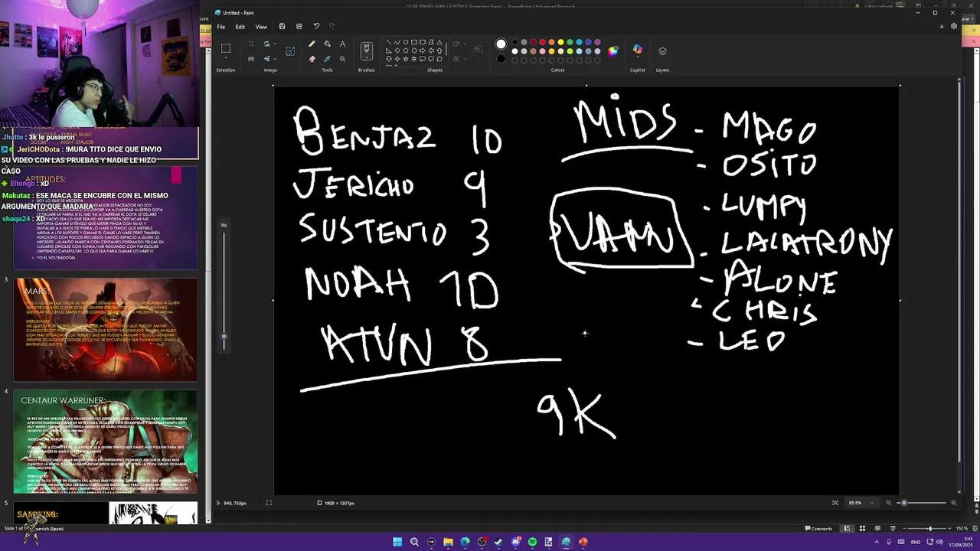Viewport: 980px width, 551px height.
Task: Choose the Right arrow shape
Action: coord(423,51)
